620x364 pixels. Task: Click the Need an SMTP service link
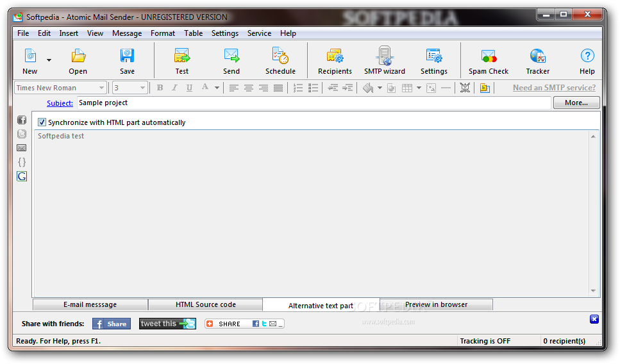555,88
